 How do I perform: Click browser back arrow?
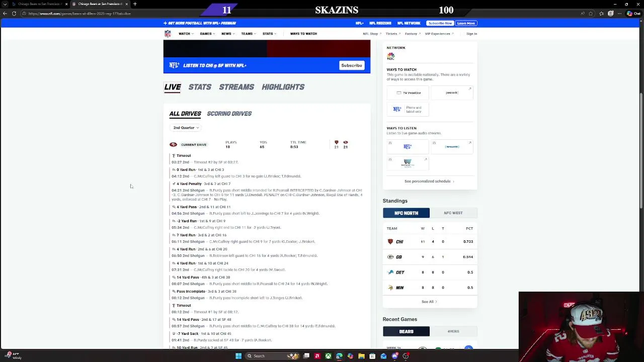pyautogui.click(x=5, y=14)
